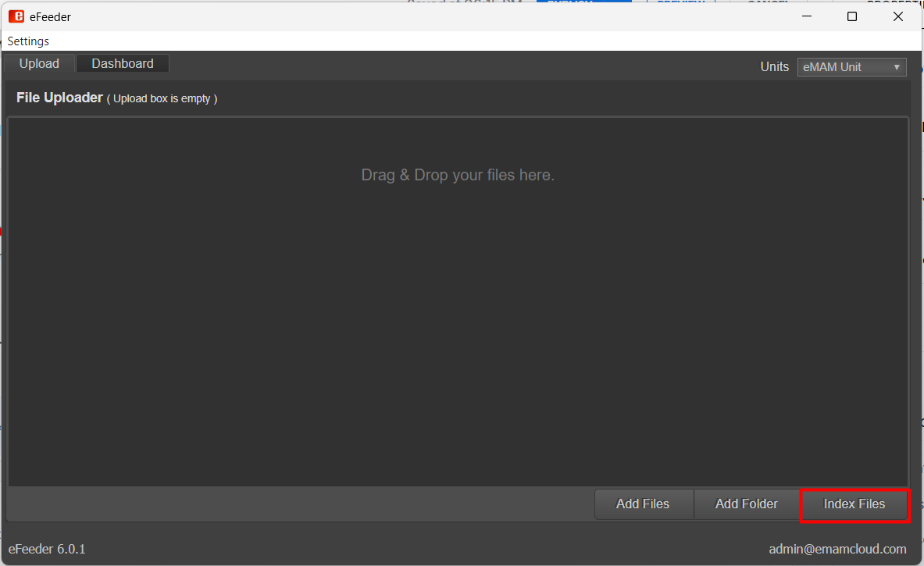Screen dimensions: 924x566
Task: Click the Units dropdown arrow
Action: (897, 68)
